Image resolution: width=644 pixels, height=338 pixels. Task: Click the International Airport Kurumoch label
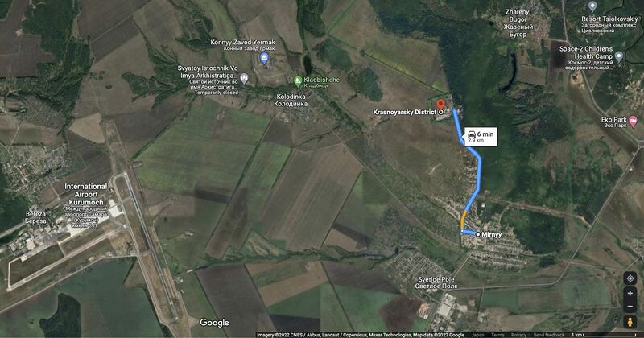tap(86, 194)
